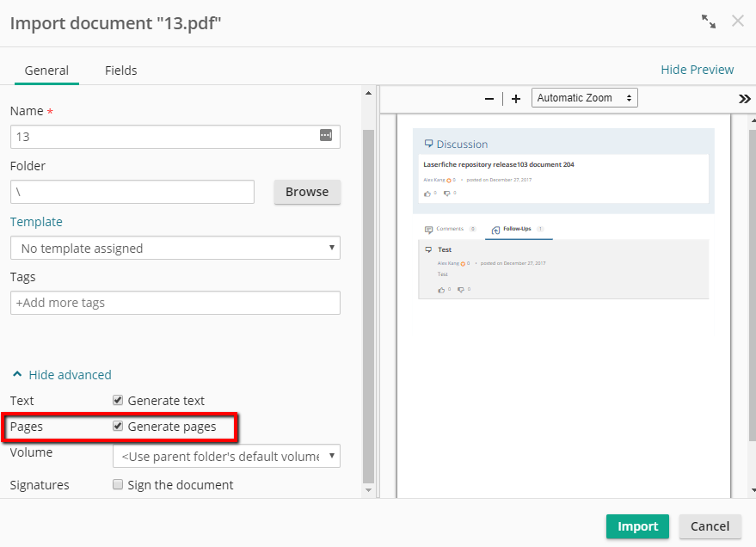Image resolution: width=756 pixels, height=547 pixels.
Task: Open the template selection dropdown
Action: [175, 249]
